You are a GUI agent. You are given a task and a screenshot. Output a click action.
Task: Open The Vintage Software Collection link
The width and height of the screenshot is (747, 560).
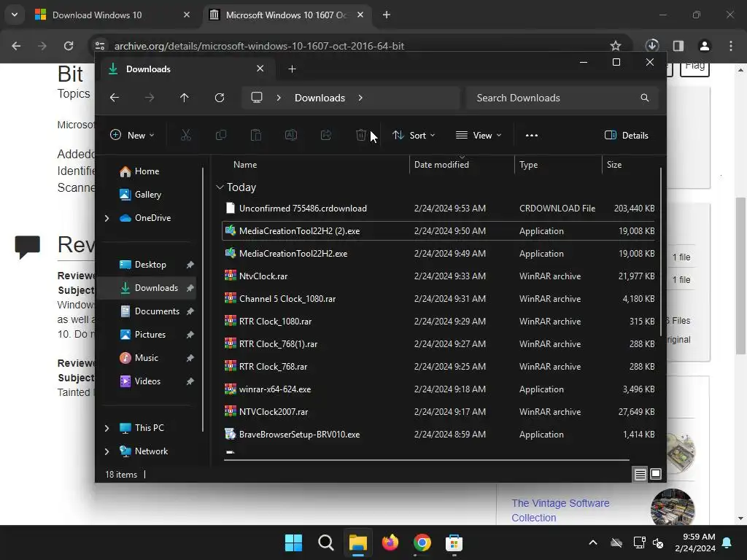[x=560, y=510]
